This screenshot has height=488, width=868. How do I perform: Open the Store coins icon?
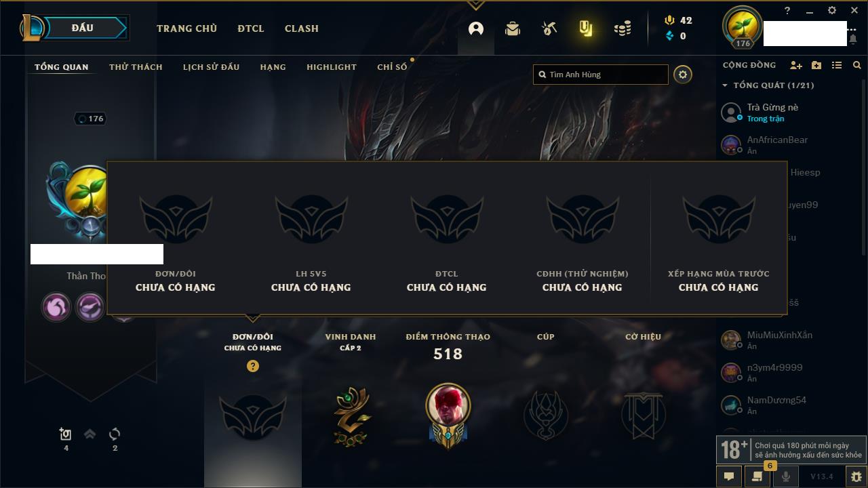(x=623, y=28)
